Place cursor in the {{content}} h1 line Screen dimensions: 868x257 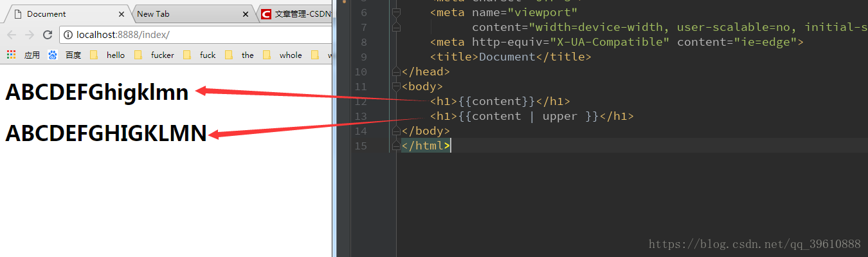[500, 101]
